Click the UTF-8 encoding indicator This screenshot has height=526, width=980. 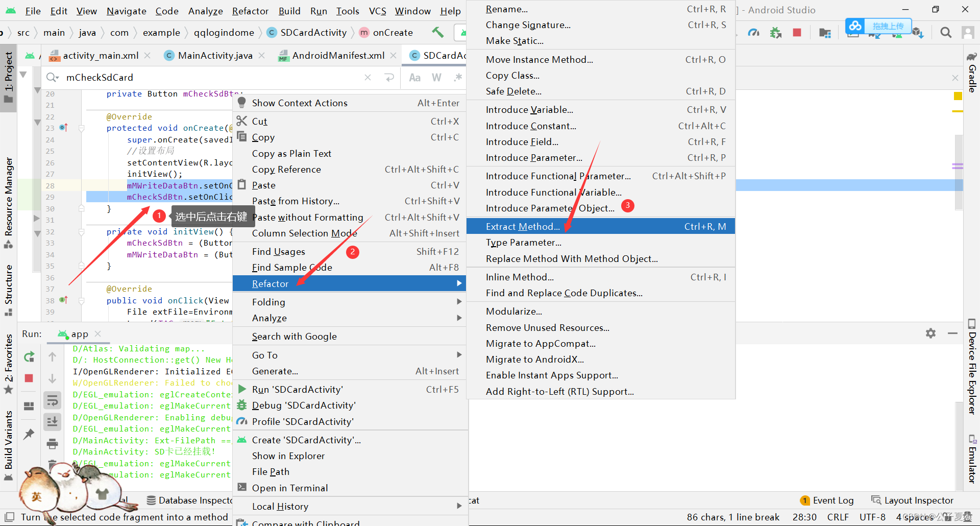click(872, 517)
